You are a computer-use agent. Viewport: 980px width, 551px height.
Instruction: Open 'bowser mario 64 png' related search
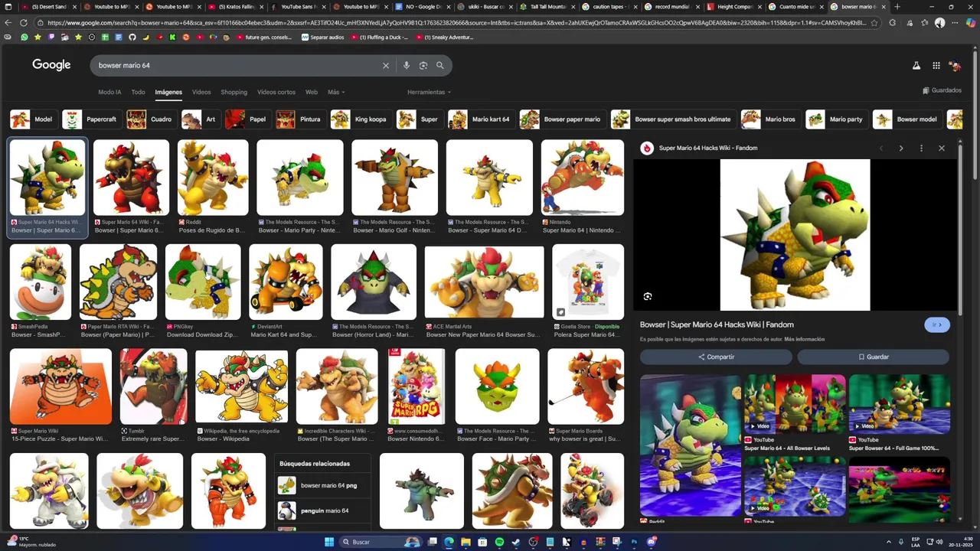322,485
